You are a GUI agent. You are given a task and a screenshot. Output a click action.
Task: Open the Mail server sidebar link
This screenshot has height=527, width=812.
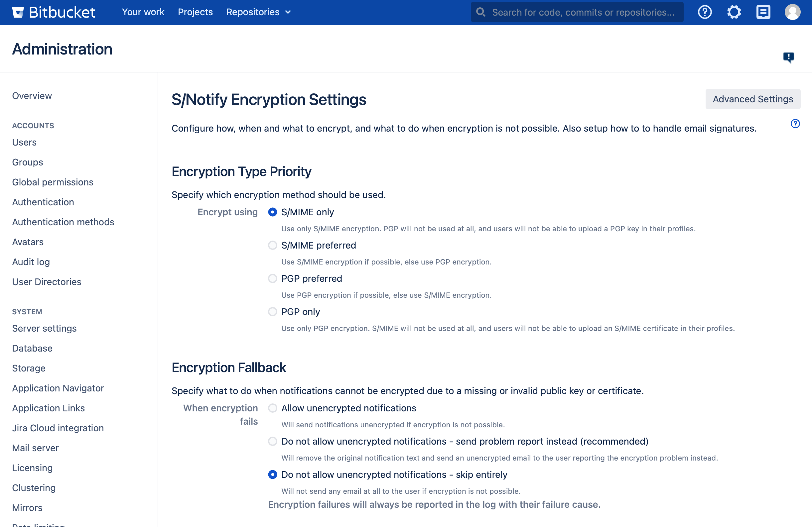point(35,448)
